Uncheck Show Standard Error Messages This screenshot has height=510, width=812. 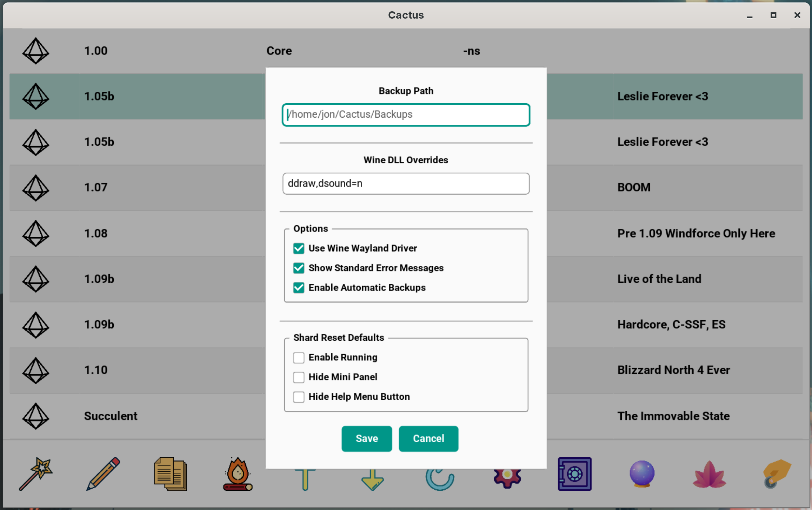299,268
